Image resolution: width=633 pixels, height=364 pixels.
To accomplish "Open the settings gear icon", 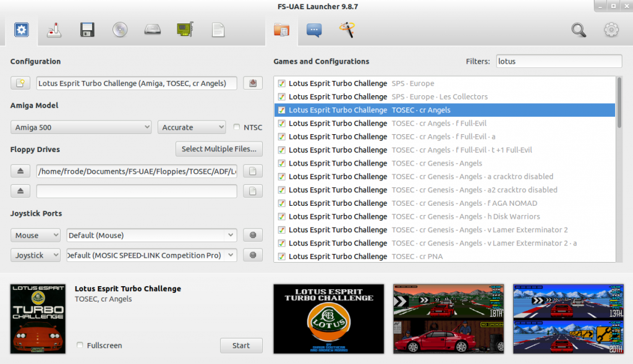I will pyautogui.click(x=611, y=30).
